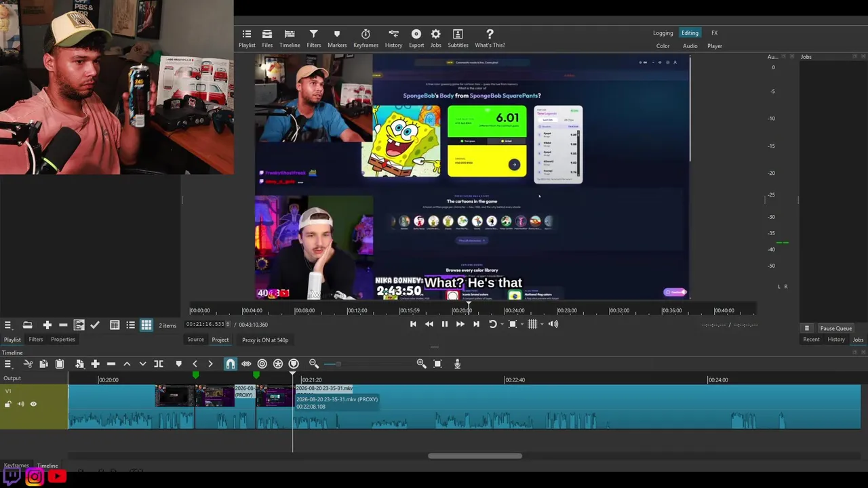Zoom in the timeline

pos(421,364)
